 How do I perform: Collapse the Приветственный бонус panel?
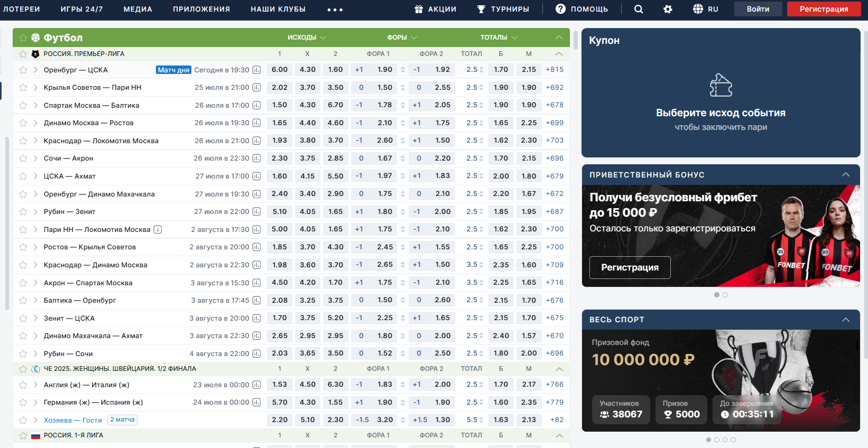(x=846, y=174)
